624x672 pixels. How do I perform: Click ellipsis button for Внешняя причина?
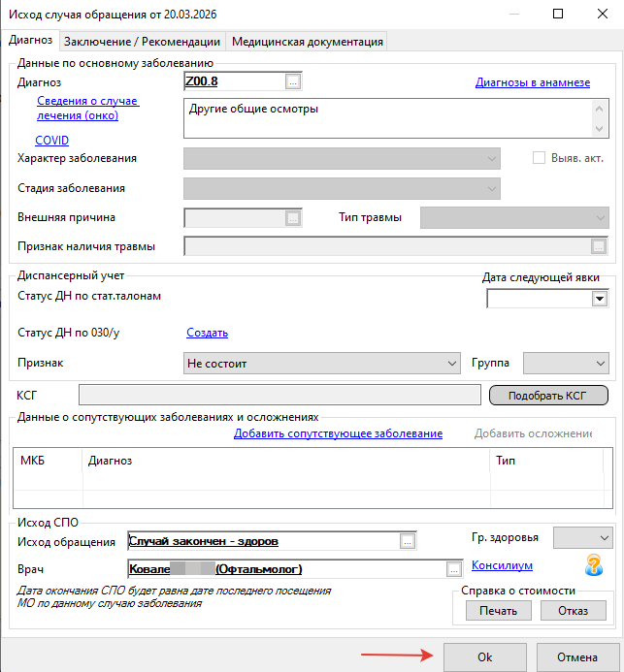click(293, 218)
